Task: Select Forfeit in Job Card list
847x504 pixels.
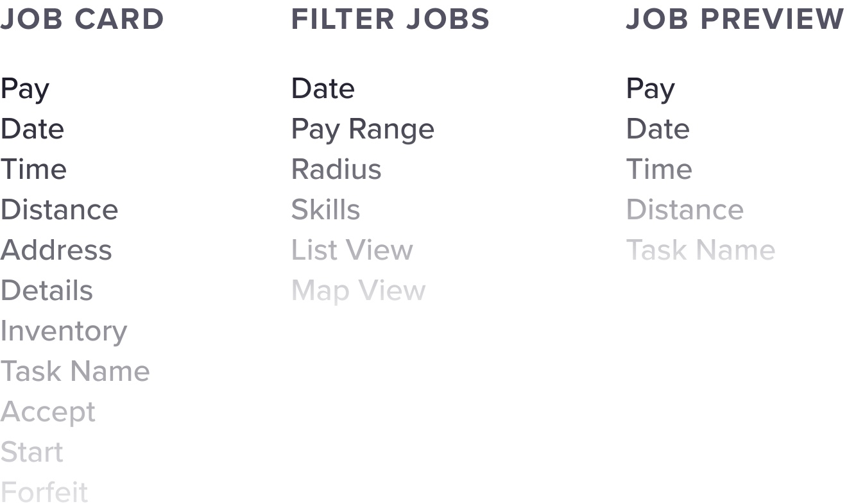Action: click(44, 492)
